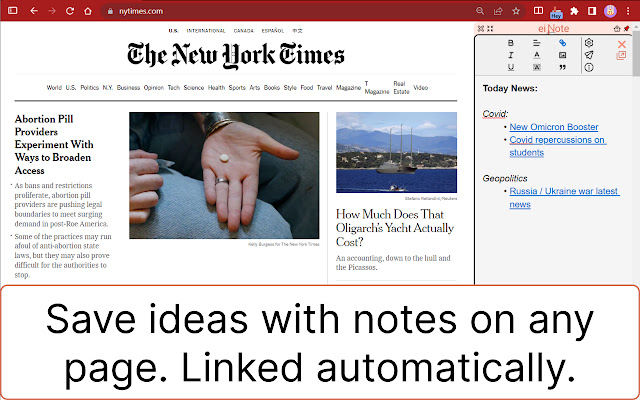Open the Books section
Image resolution: width=640 pixels, height=400 pixels.
click(x=272, y=87)
